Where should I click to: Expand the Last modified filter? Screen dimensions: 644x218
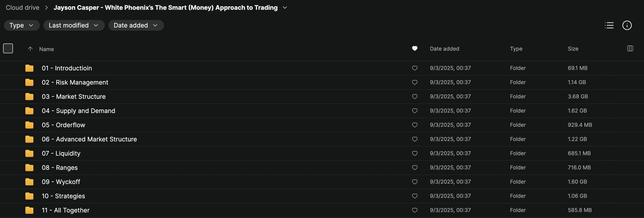pyautogui.click(x=74, y=25)
